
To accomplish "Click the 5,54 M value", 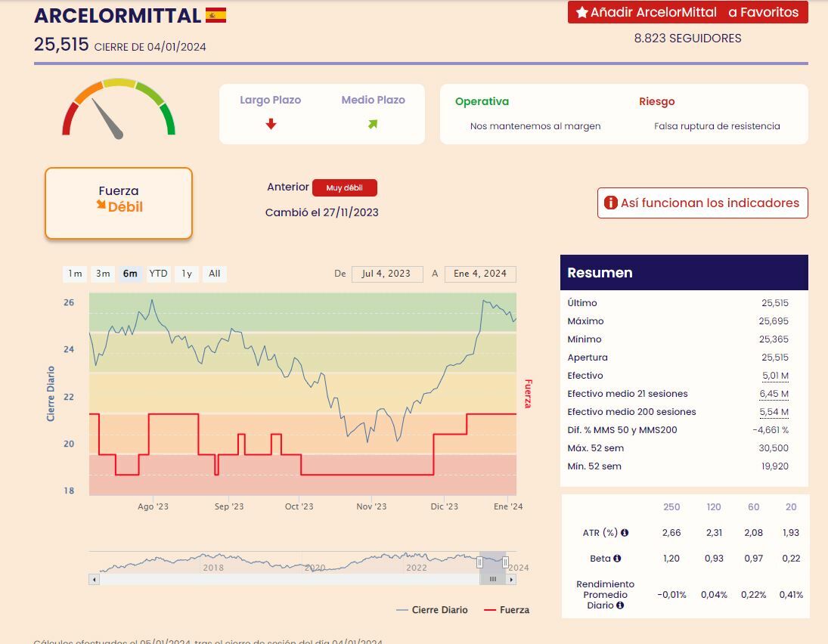I will coord(774,412).
